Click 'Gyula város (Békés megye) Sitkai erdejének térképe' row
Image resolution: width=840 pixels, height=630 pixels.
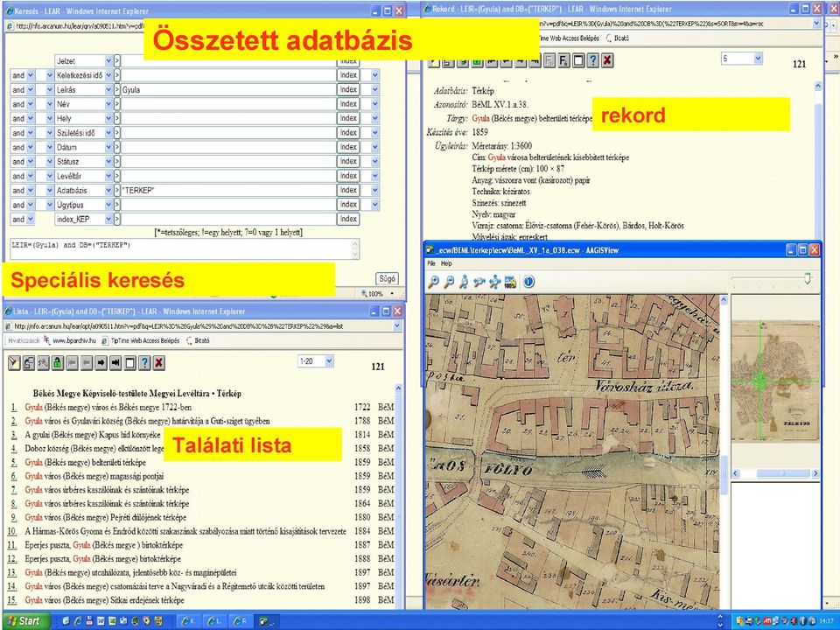pos(104,600)
